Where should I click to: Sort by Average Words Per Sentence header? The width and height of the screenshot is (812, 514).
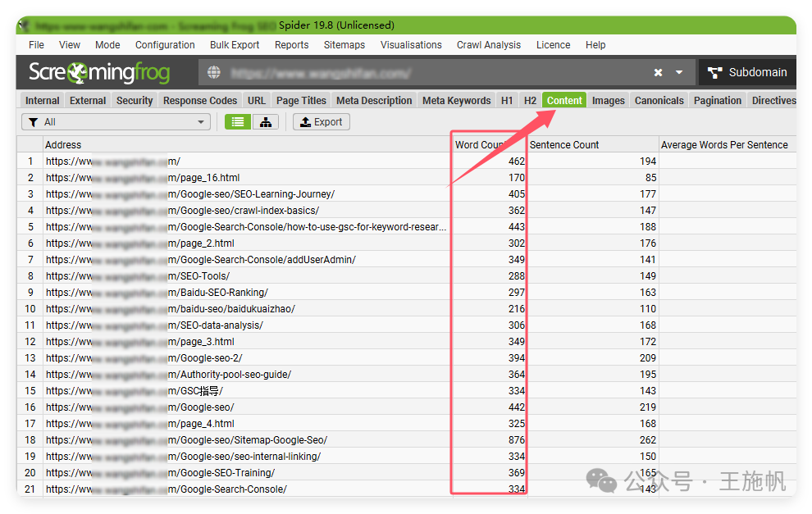point(727,145)
